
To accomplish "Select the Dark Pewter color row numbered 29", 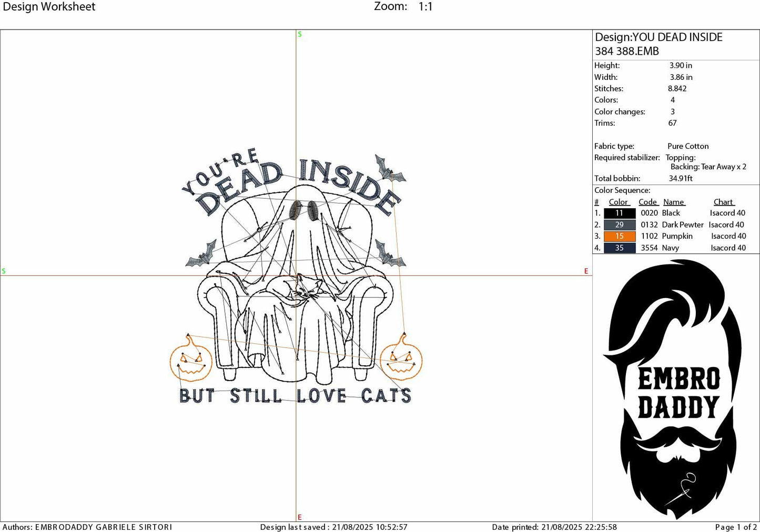I will 619,224.
